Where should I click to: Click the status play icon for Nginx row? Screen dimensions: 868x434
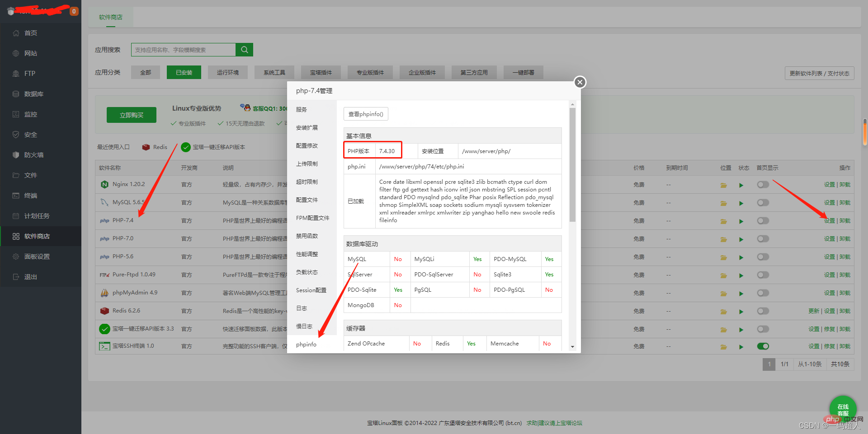tap(741, 185)
